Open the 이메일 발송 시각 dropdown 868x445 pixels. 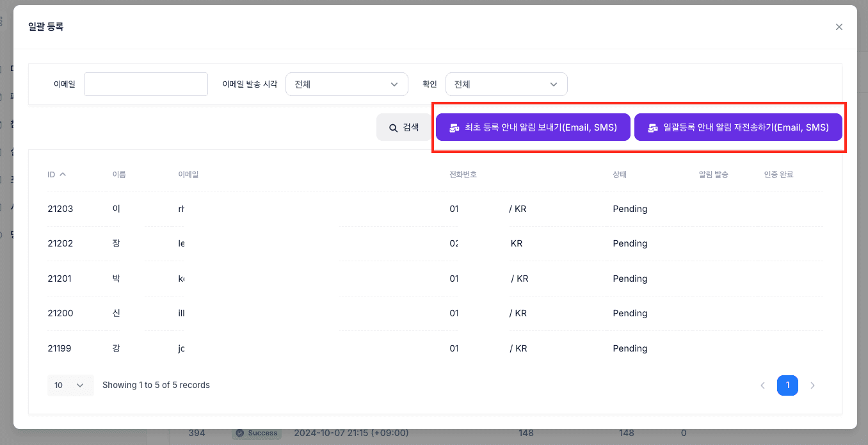pos(347,85)
